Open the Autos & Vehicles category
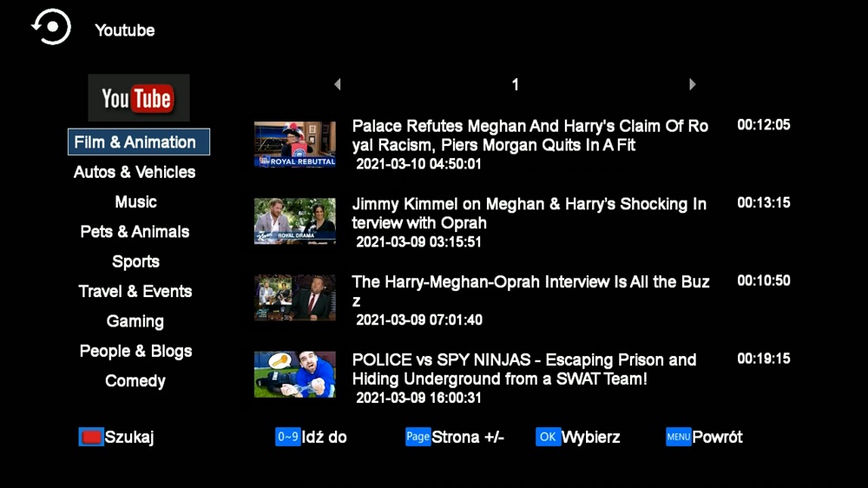The image size is (868, 488). 135,172
